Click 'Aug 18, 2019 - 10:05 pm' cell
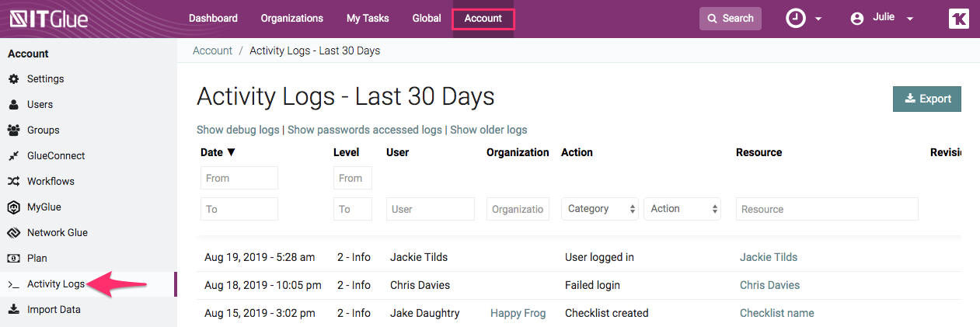 click(263, 285)
